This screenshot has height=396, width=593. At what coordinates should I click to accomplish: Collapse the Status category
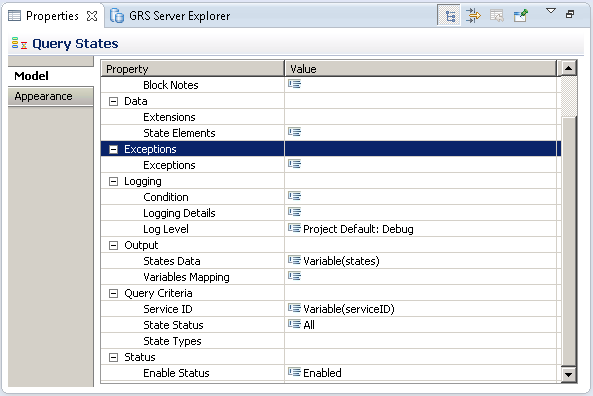(x=113, y=357)
